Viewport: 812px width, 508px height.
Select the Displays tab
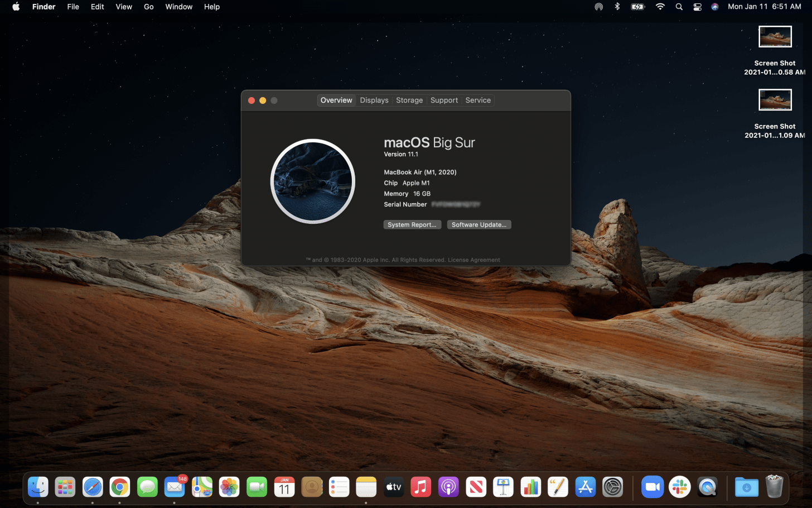click(x=374, y=100)
